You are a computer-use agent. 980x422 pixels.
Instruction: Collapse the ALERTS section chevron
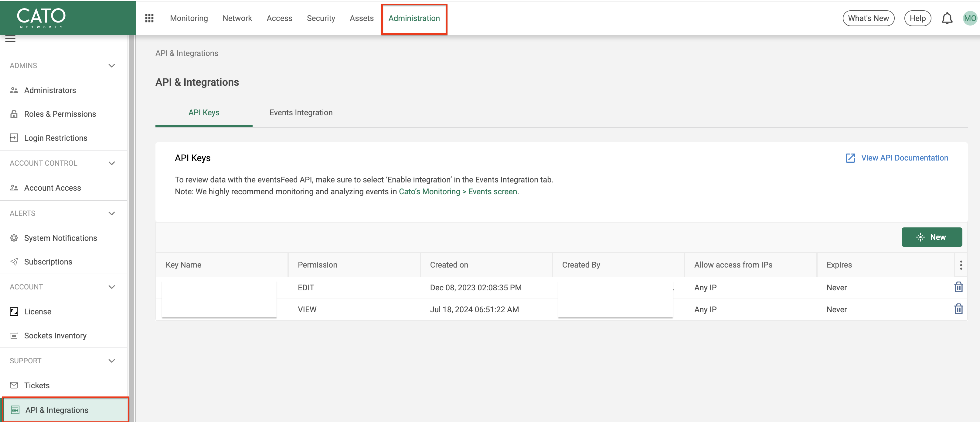pos(111,213)
